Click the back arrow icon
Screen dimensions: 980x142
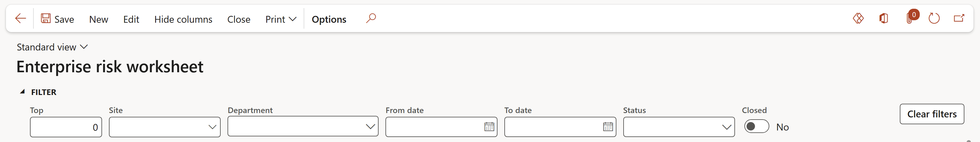click(x=21, y=18)
